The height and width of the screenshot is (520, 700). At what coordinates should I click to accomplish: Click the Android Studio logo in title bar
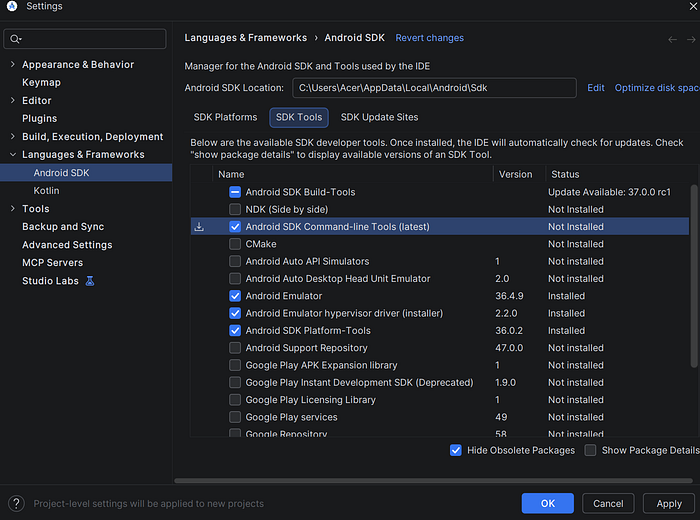tap(12, 6)
